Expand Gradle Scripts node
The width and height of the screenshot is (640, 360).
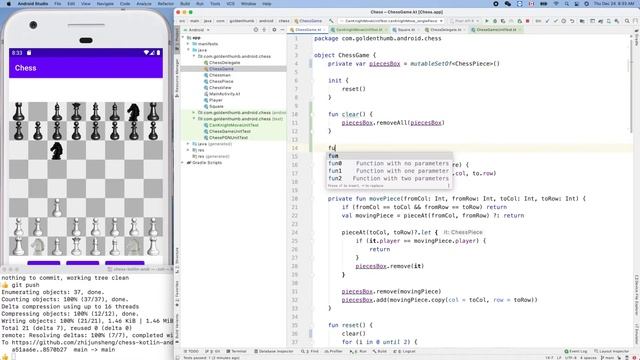tap(183, 162)
